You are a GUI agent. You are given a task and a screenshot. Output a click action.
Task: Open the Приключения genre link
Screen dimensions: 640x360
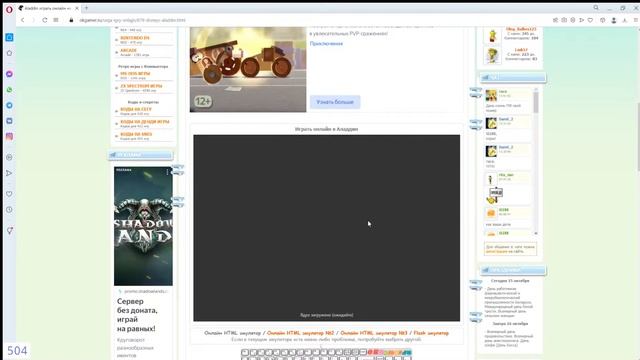tap(326, 44)
